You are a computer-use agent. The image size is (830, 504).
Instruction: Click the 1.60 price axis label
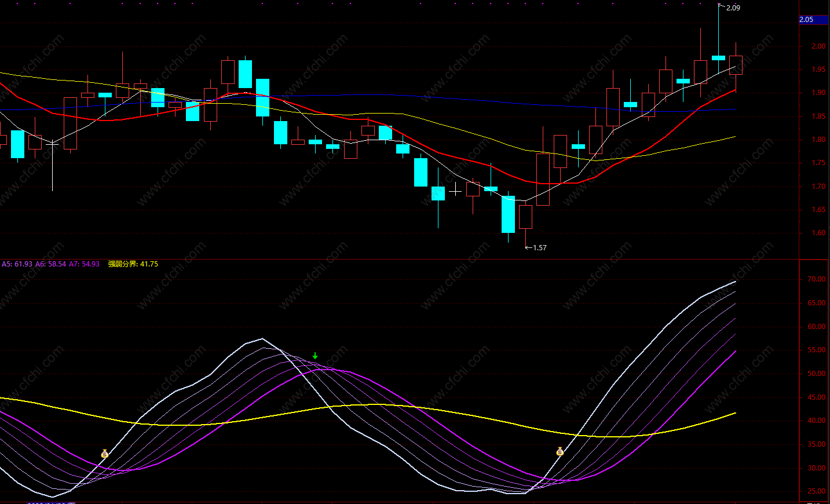tap(818, 233)
